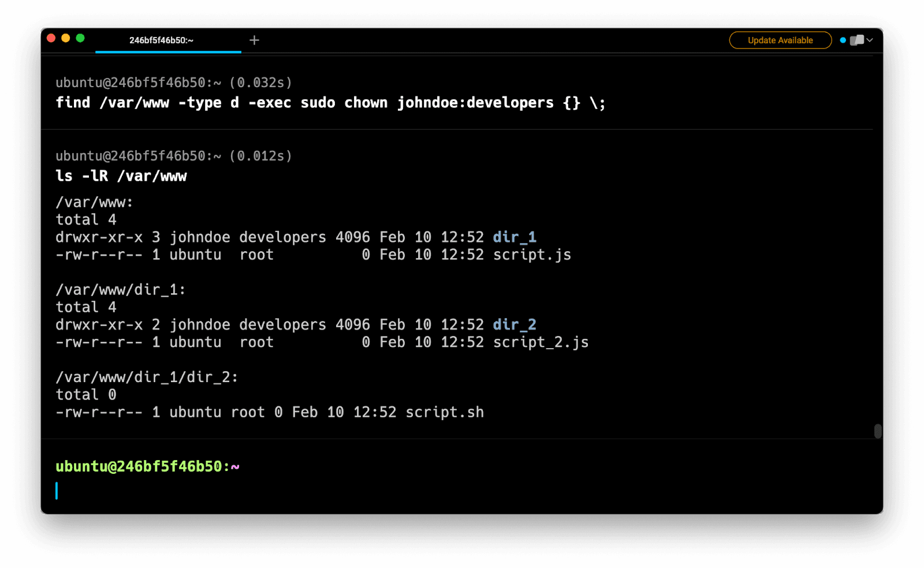Image resolution: width=924 pixels, height=568 pixels.
Task: Select the ls -lR /var/www command line
Action: (x=121, y=176)
